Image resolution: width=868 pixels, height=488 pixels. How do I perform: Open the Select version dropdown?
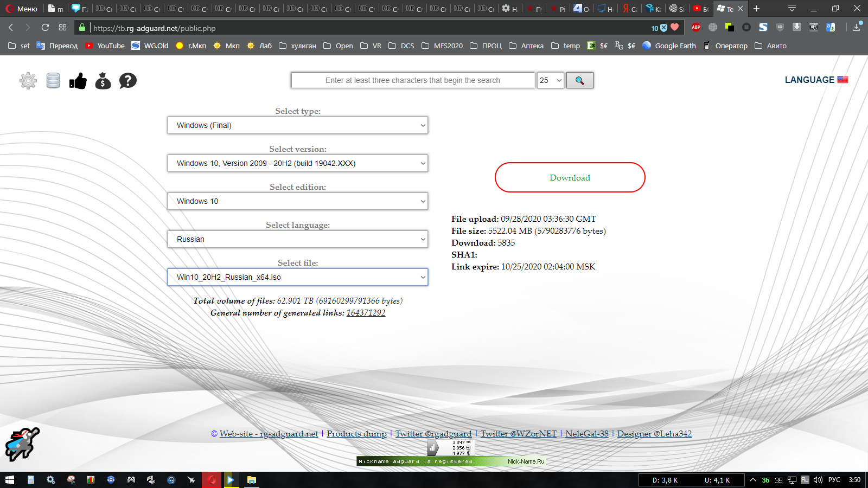click(298, 163)
